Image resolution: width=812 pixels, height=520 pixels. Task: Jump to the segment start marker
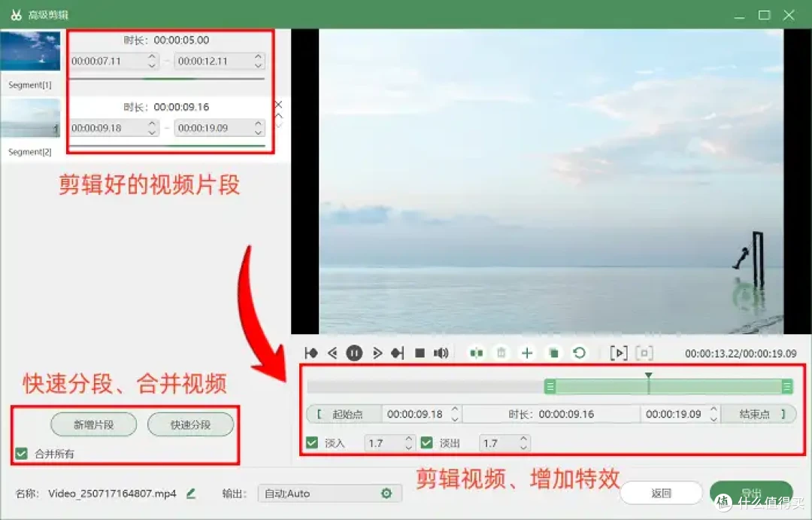[x=311, y=353]
